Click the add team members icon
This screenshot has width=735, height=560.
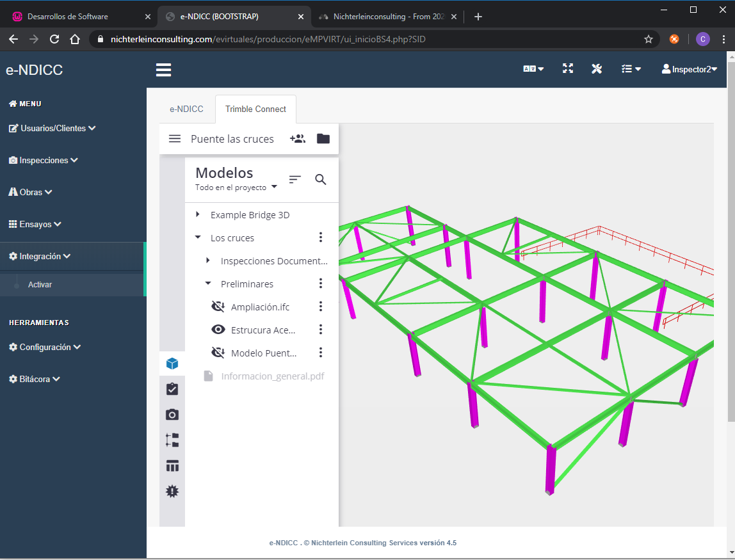(x=297, y=139)
